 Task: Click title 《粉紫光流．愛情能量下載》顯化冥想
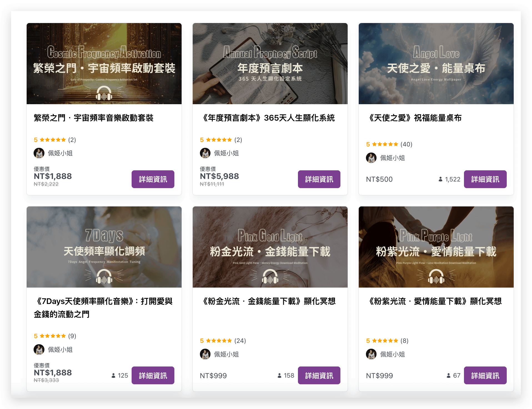434,301
